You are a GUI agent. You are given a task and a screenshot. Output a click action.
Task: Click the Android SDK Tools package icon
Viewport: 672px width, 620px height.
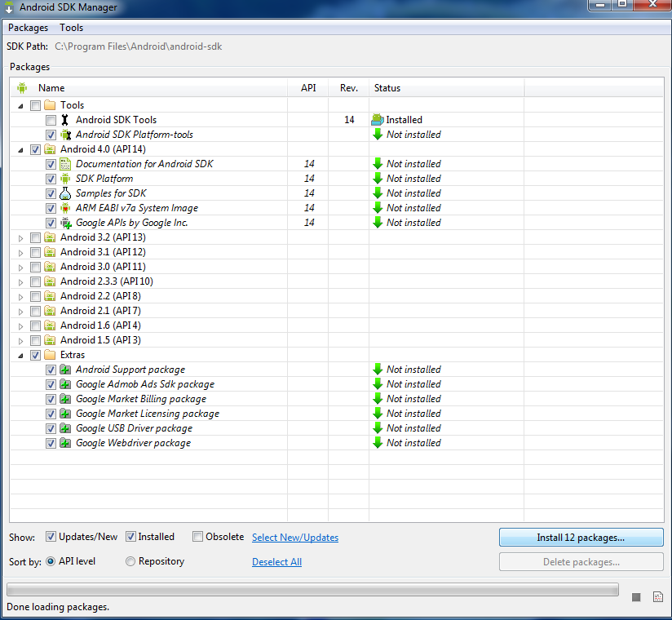(x=66, y=119)
